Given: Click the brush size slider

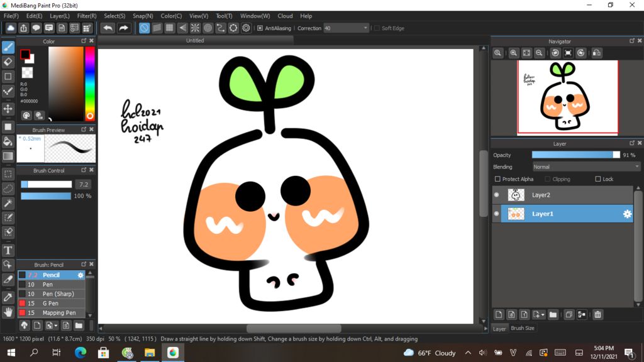Looking at the screenshot, I should tap(47, 185).
